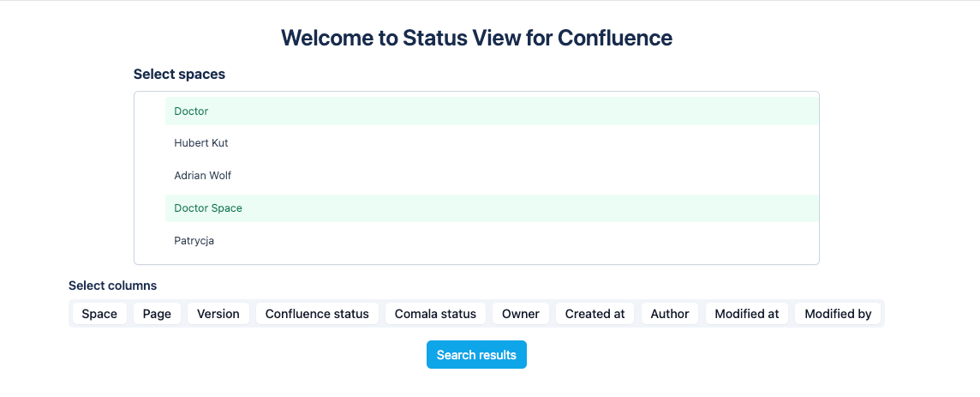Toggle the Page column chip
The height and width of the screenshot is (397, 980).
pyautogui.click(x=157, y=314)
